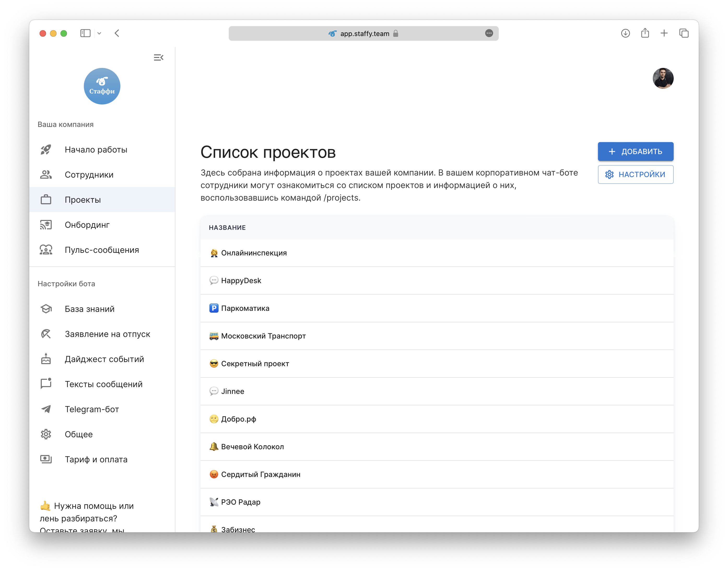Screen dimensions: 728x571
Task: Click the rocket icon beside Начало работы
Action: (x=46, y=149)
